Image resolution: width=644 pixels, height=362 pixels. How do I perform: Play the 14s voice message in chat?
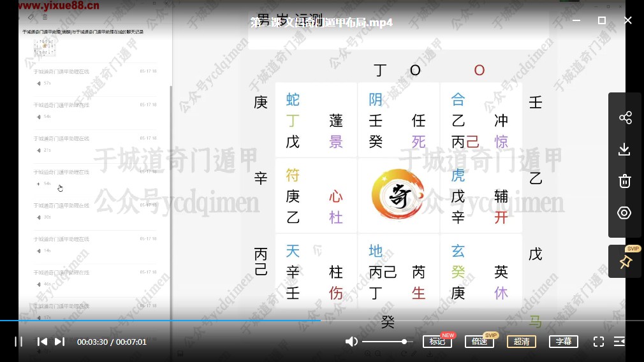pos(44,250)
